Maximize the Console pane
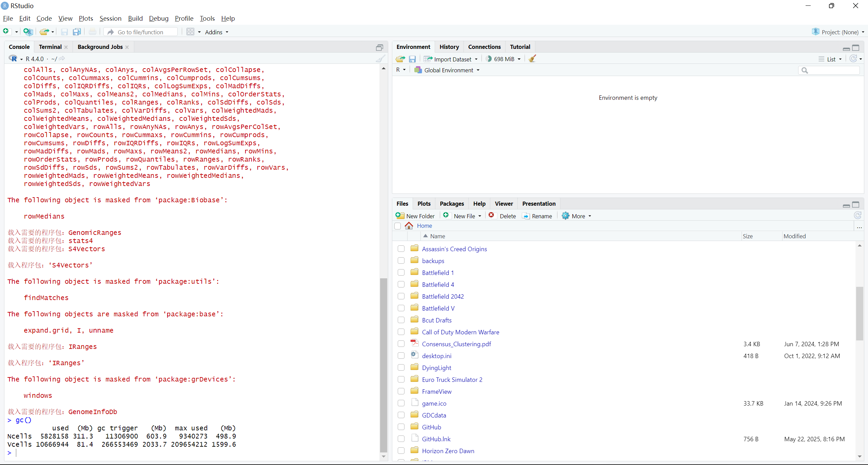The image size is (868, 465). tap(379, 48)
